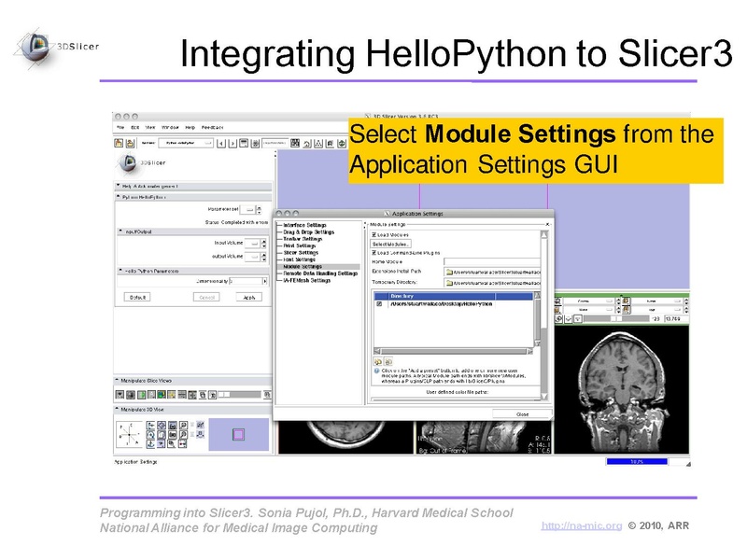Collapse the Python HelloPython section

click(x=193, y=197)
